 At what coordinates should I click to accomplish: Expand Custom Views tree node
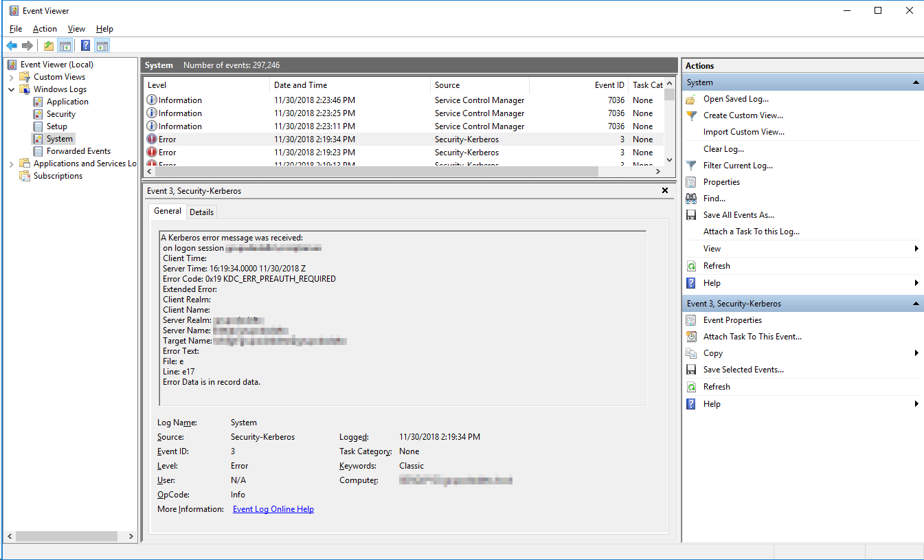point(11,77)
